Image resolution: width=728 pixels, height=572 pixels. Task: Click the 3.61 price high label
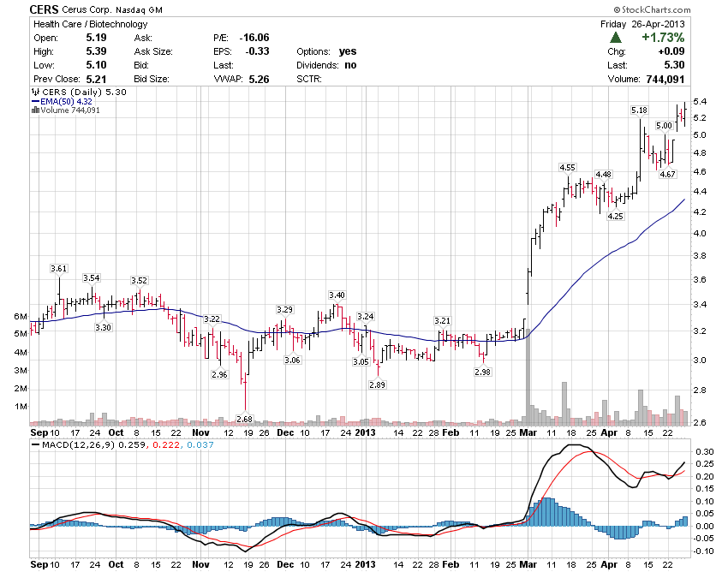59,268
